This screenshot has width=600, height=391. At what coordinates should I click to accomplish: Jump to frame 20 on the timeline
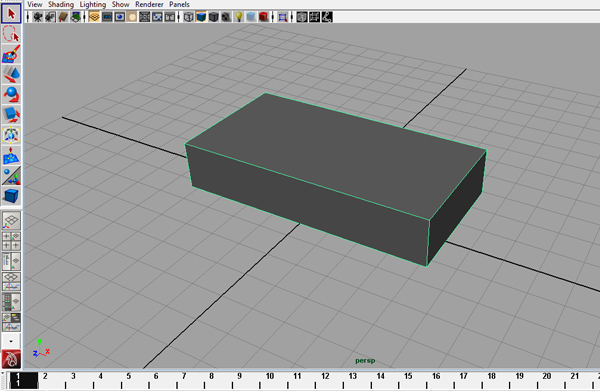[547, 376]
